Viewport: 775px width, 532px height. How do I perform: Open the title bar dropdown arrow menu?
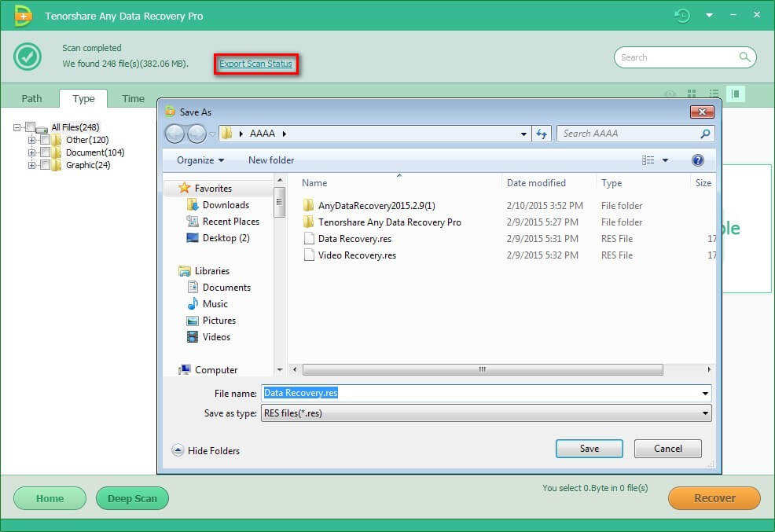[x=709, y=15]
